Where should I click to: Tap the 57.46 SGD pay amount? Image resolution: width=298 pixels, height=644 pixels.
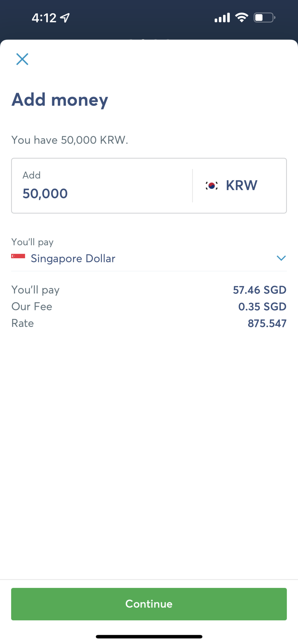point(259,290)
